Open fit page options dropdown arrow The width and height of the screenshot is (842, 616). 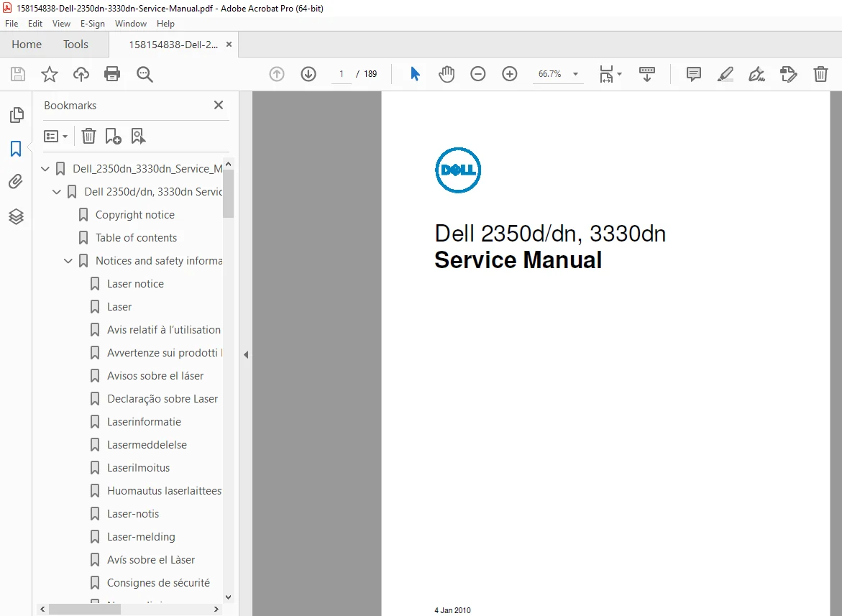coord(619,74)
